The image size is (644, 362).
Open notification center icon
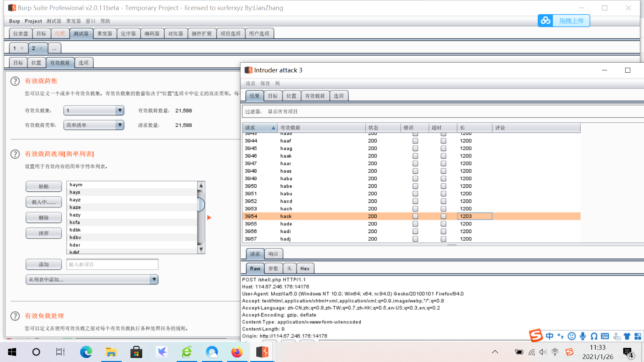(x=628, y=352)
